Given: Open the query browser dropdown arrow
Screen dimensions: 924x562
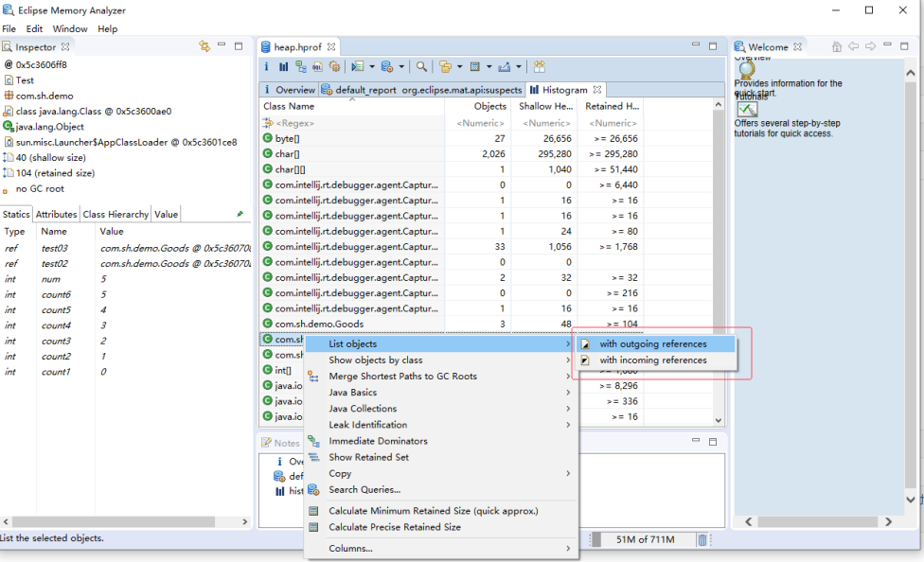Looking at the screenshot, I should (x=401, y=66).
